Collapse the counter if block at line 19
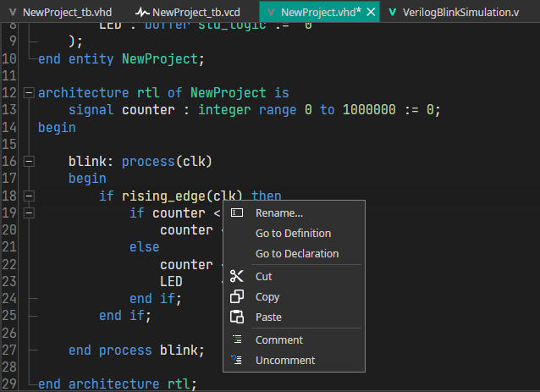The image size is (540, 392). 29,213
